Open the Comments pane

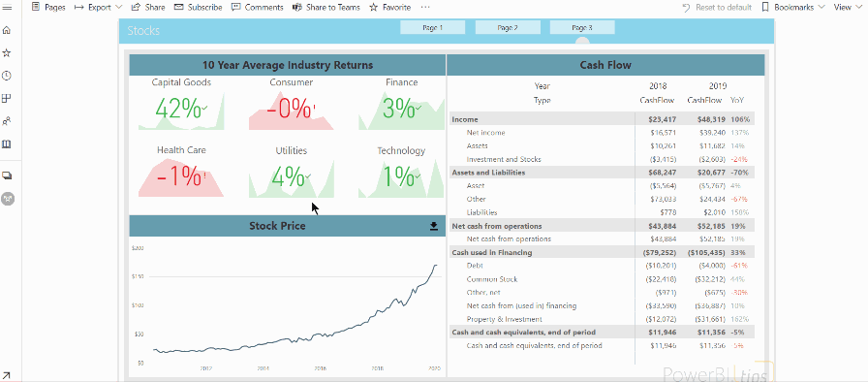click(258, 7)
